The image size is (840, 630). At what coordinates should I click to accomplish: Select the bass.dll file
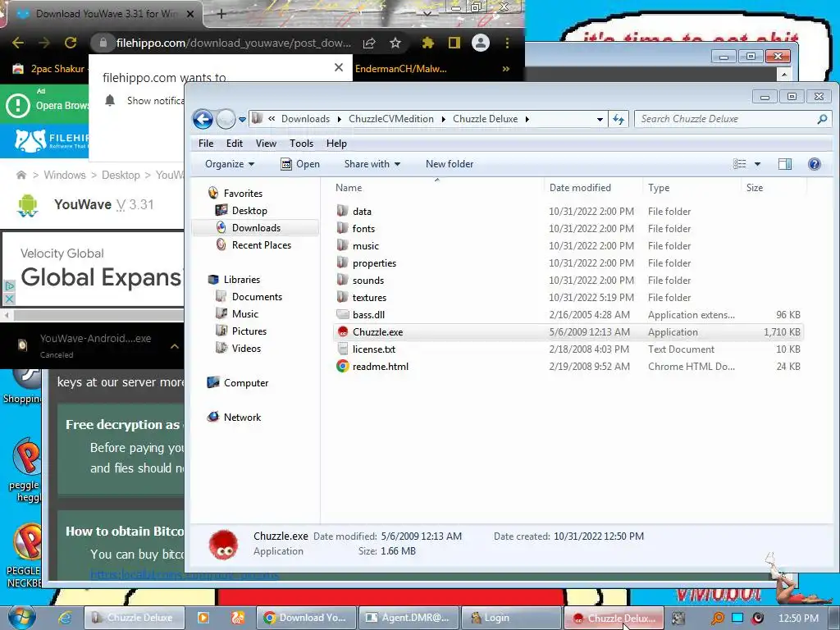coord(368,314)
